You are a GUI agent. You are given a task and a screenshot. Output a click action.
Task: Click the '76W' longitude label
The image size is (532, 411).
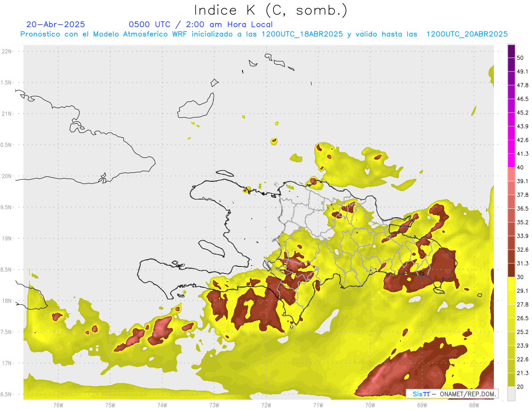[x=58, y=405]
